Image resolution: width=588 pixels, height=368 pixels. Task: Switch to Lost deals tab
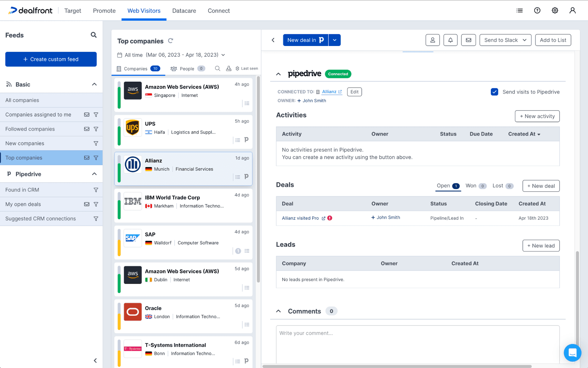tap(503, 186)
